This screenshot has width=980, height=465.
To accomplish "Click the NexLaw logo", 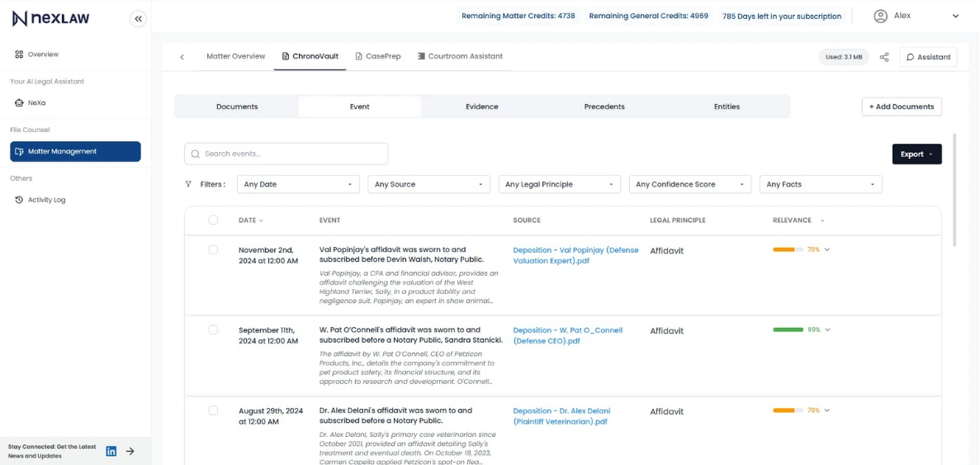I will pos(50,19).
